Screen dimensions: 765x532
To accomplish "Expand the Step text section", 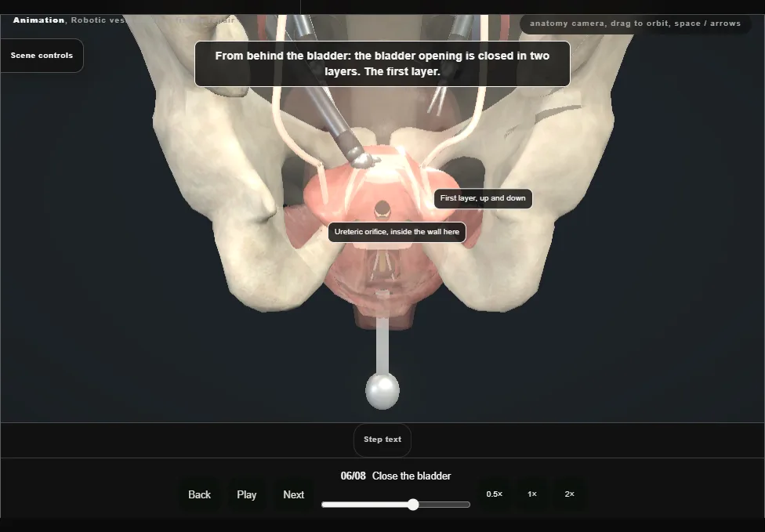I will [382, 440].
